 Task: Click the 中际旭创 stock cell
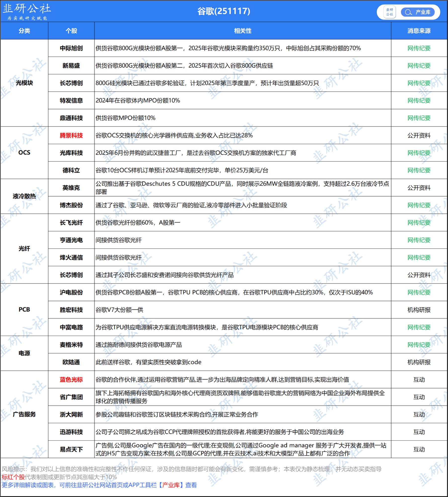point(71,48)
